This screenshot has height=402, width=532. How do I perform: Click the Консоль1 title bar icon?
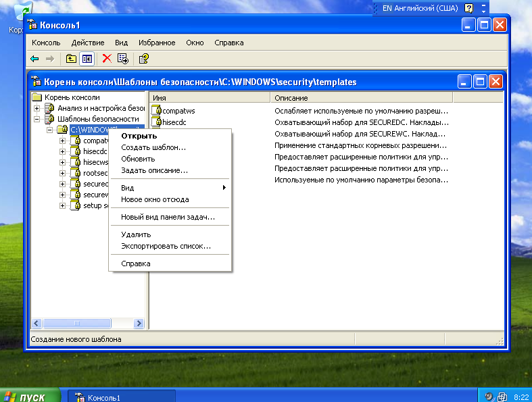coord(32,25)
